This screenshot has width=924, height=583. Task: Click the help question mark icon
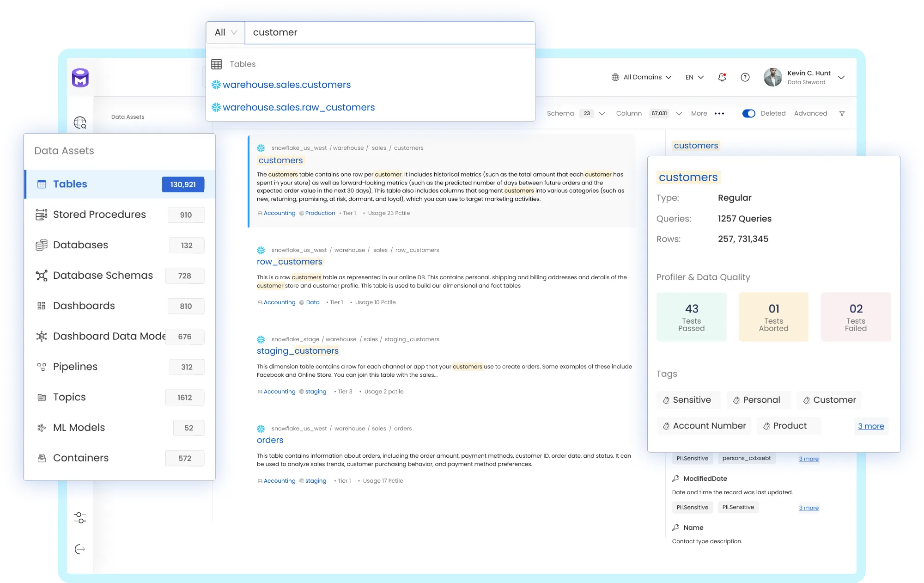(x=745, y=77)
